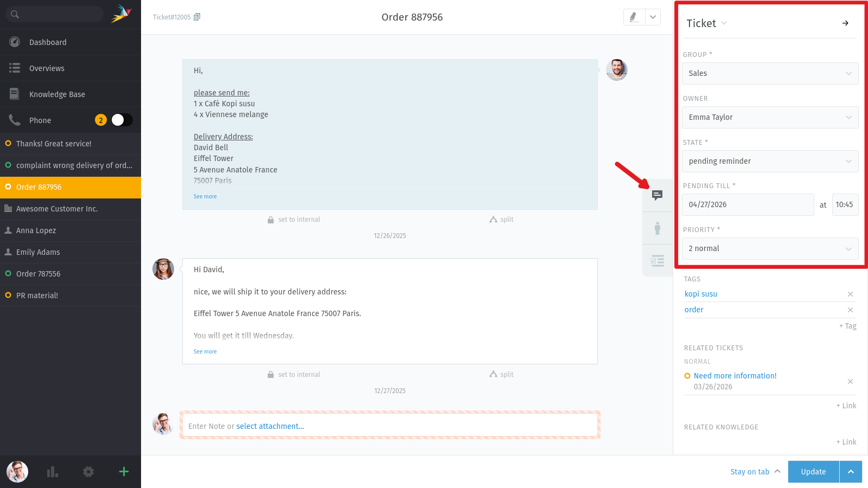This screenshot has height=488, width=868.
Task: Open the Knowledge Base
Action: coord(71,94)
